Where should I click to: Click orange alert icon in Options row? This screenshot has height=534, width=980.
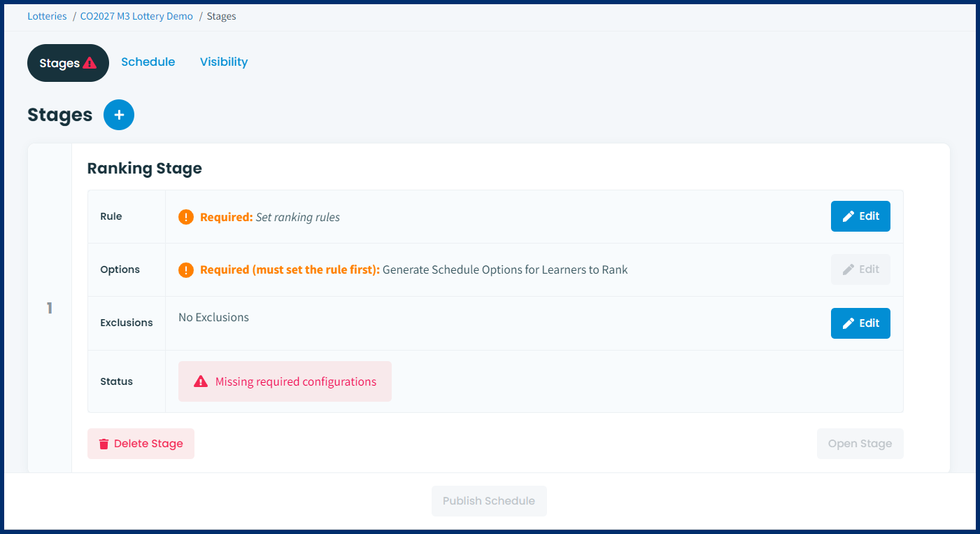point(185,269)
